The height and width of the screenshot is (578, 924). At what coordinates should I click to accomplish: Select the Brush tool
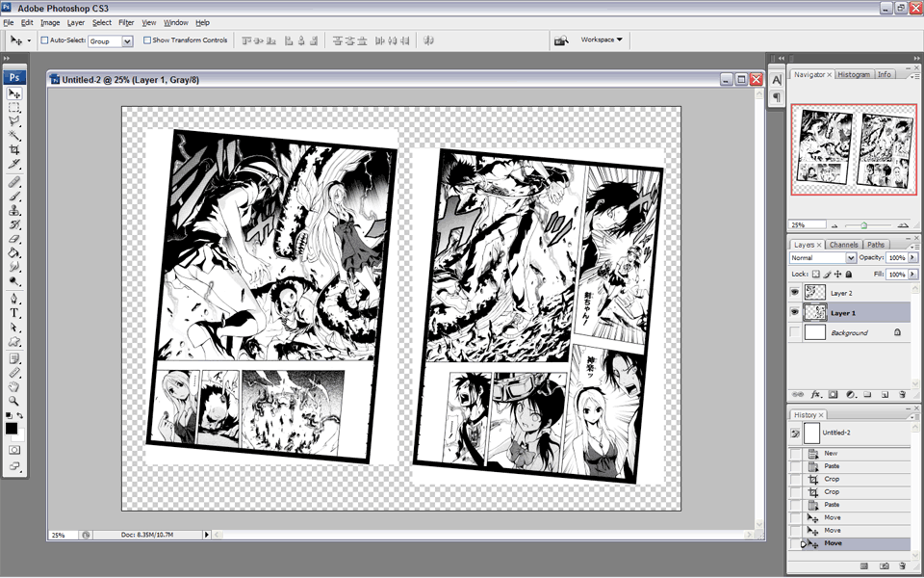14,197
